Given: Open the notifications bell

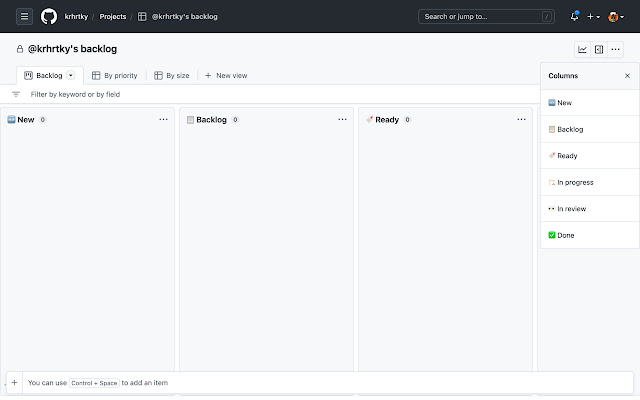Looking at the screenshot, I should 574,16.
